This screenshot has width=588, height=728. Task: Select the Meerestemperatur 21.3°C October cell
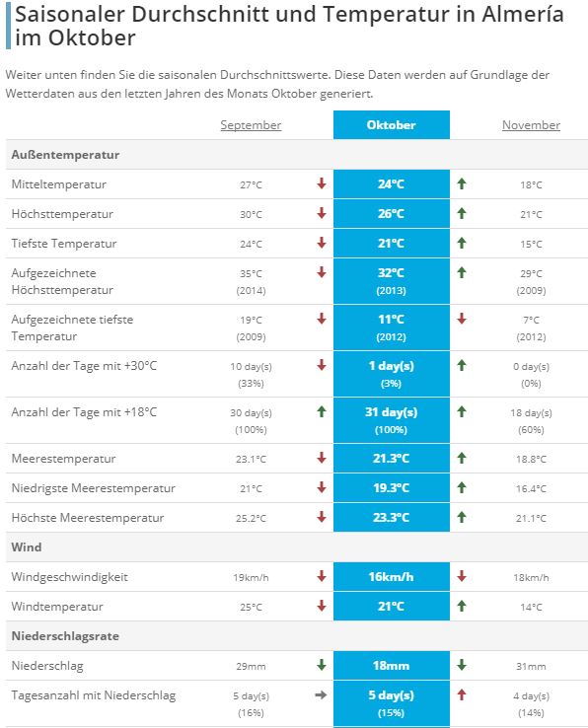click(x=392, y=459)
